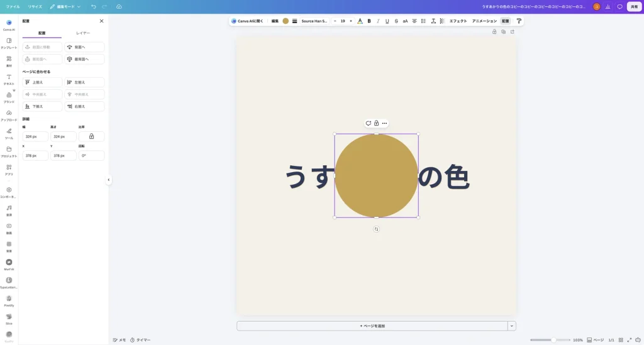Switch to the レイヤー tab
644x345 pixels.
[x=83, y=33]
